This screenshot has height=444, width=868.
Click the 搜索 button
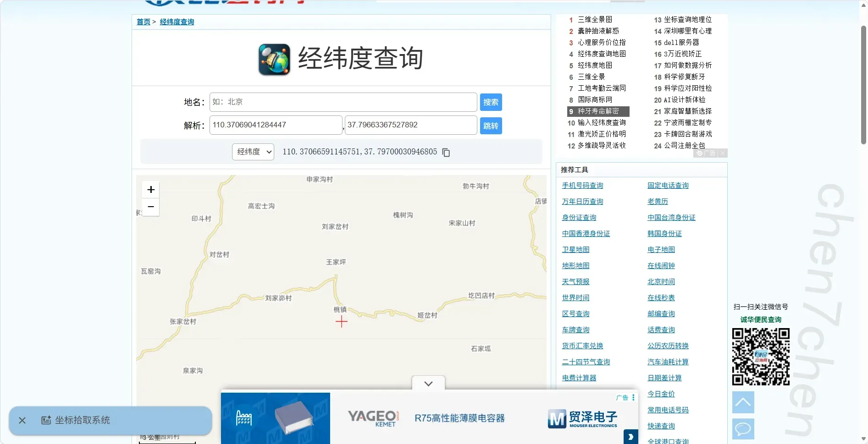[x=491, y=102]
